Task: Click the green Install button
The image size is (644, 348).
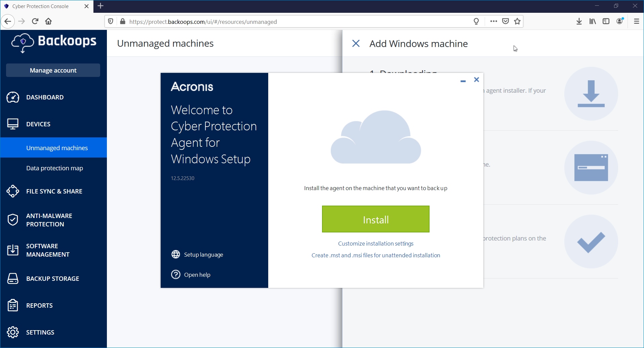Action: [x=376, y=219]
